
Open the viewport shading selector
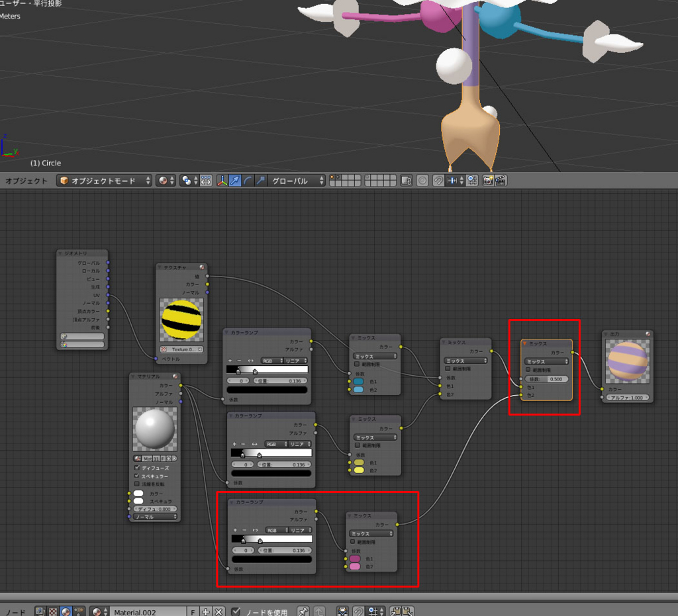point(166,181)
